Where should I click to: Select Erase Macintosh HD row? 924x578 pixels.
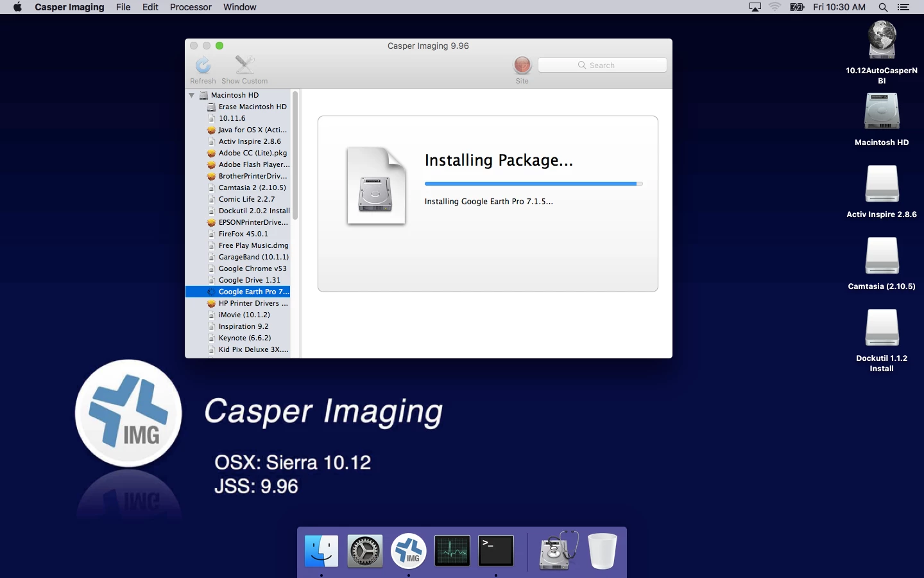click(x=238, y=107)
